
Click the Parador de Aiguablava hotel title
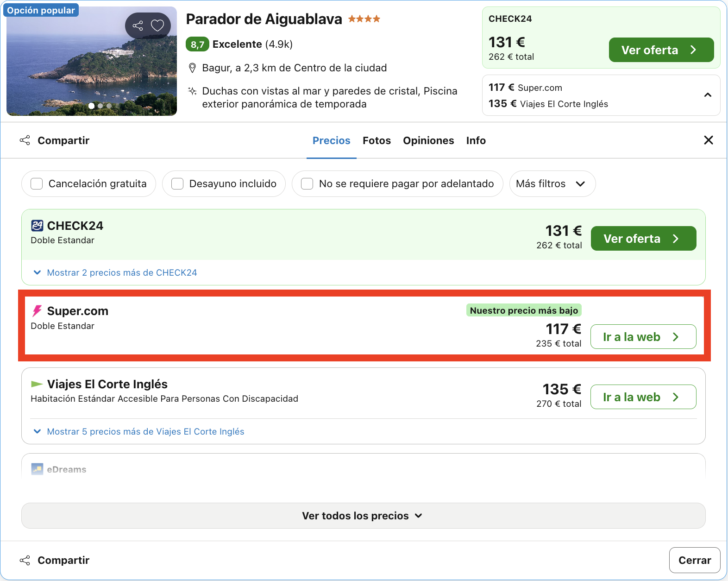coord(264,19)
